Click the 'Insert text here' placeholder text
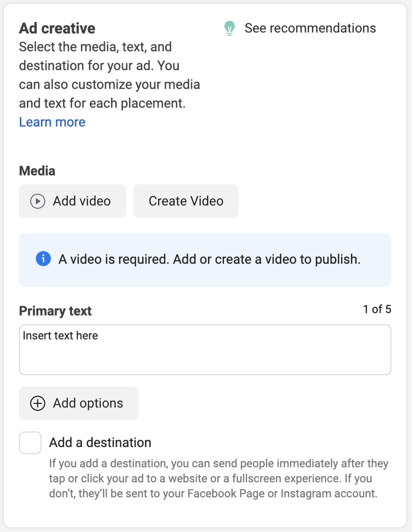The width and height of the screenshot is (412, 532). click(x=61, y=336)
